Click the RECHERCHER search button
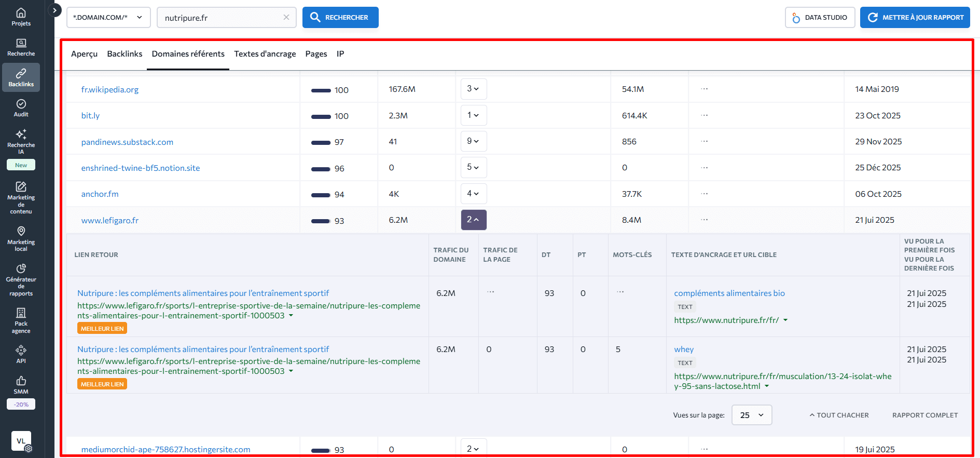 coord(340,17)
